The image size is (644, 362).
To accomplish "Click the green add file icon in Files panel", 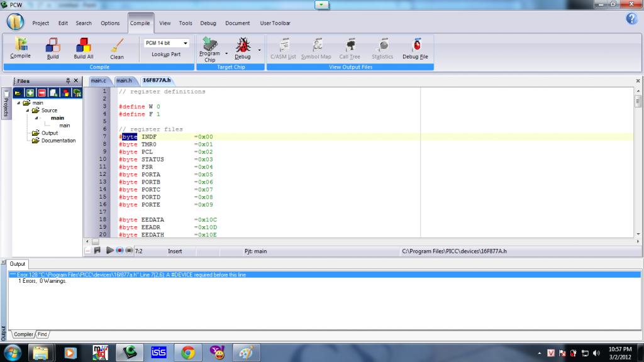I will pyautogui.click(x=31, y=93).
